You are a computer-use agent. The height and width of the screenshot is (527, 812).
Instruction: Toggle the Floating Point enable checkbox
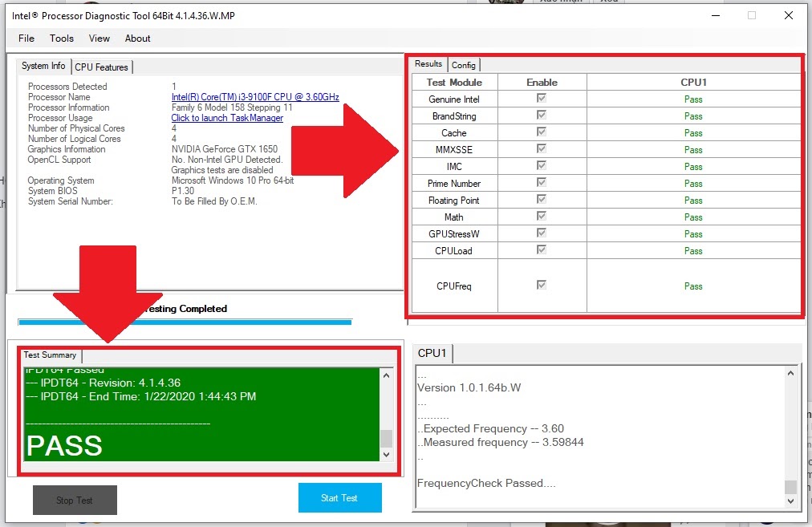541,199
